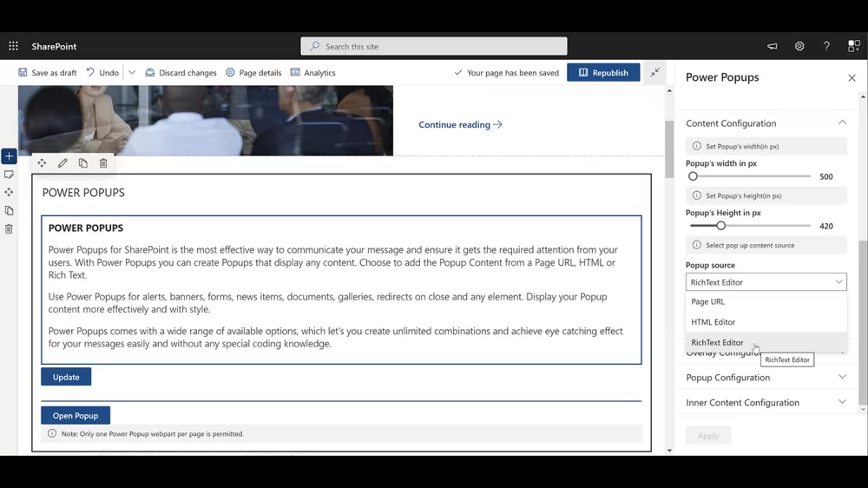Viewport: 868px width, 488px height.
Task: Open the settings gear icon
Action: (x=799, y=47)
